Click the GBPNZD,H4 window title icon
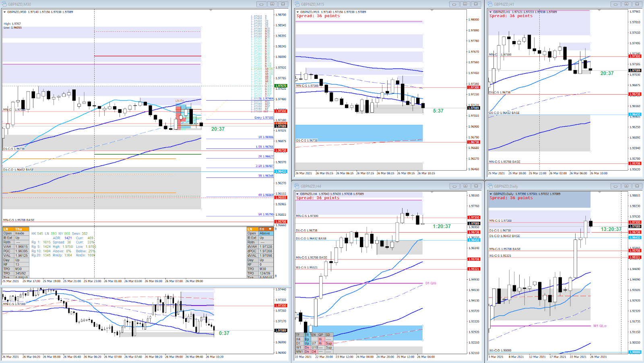644x363 pixels. click(297, 186)
